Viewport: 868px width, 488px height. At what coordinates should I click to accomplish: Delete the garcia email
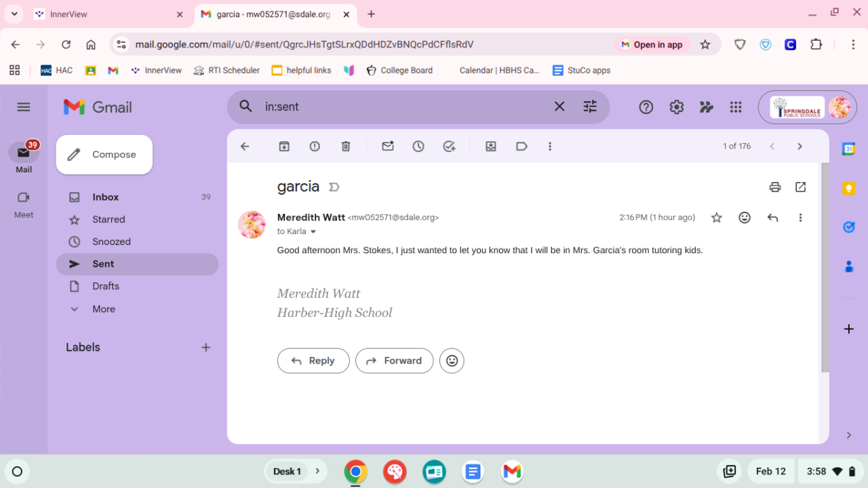346,147
